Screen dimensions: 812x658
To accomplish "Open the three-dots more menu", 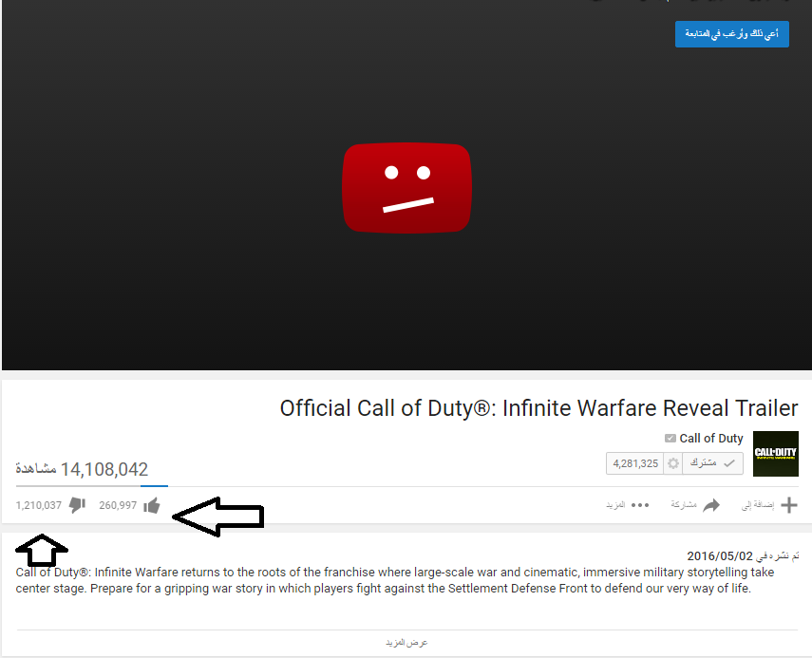I will pos(640,505).
